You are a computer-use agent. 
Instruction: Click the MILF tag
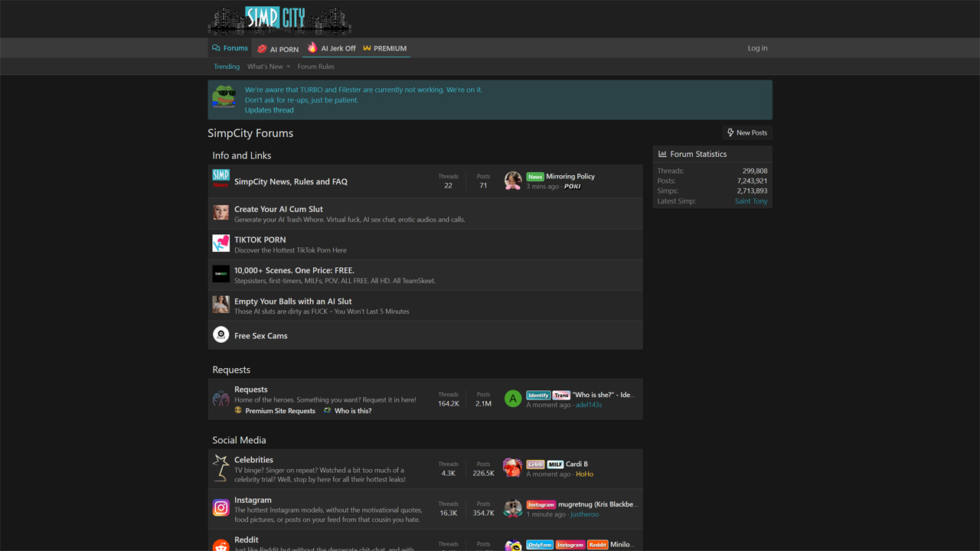555,465
